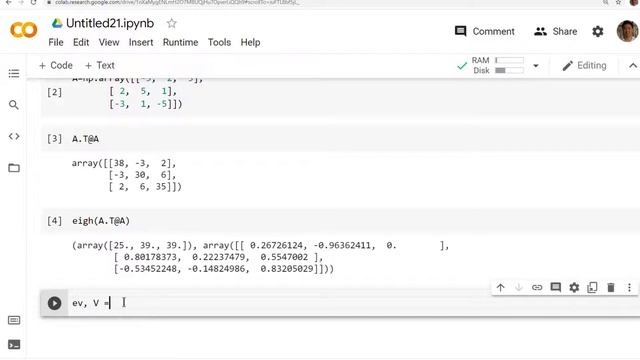Select cell 3 code A.T@A

85,139
